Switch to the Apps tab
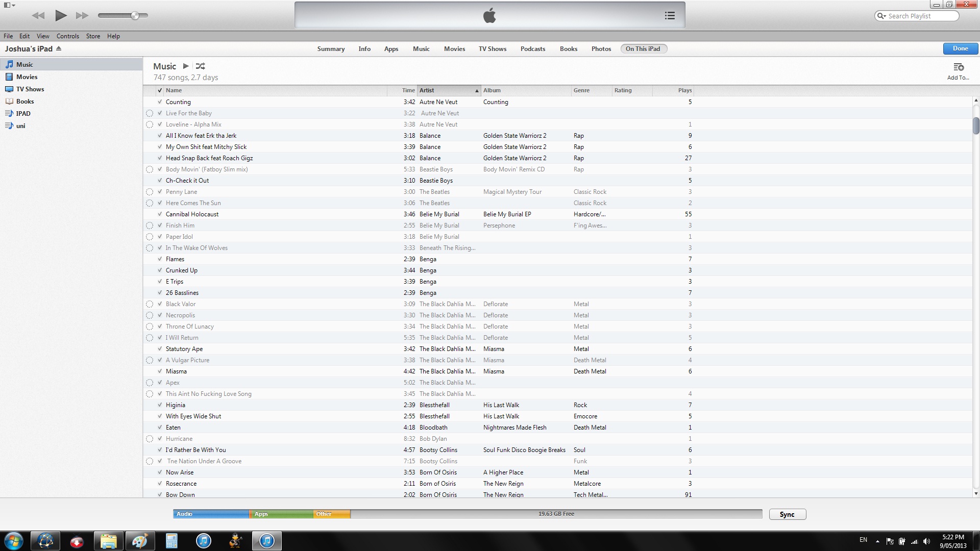The image size is (980, 551). (x=391, y=49)
